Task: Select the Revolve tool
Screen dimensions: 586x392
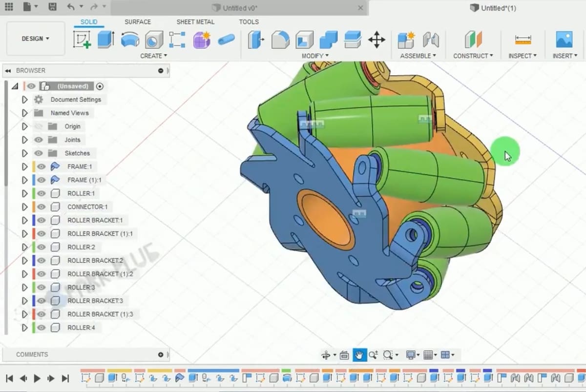Action: point(130,40)
